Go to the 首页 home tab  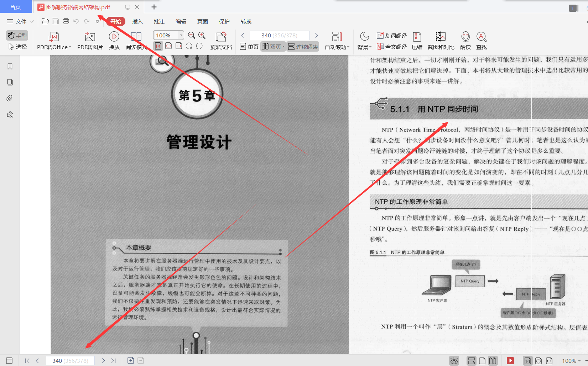tap(15, 7)
